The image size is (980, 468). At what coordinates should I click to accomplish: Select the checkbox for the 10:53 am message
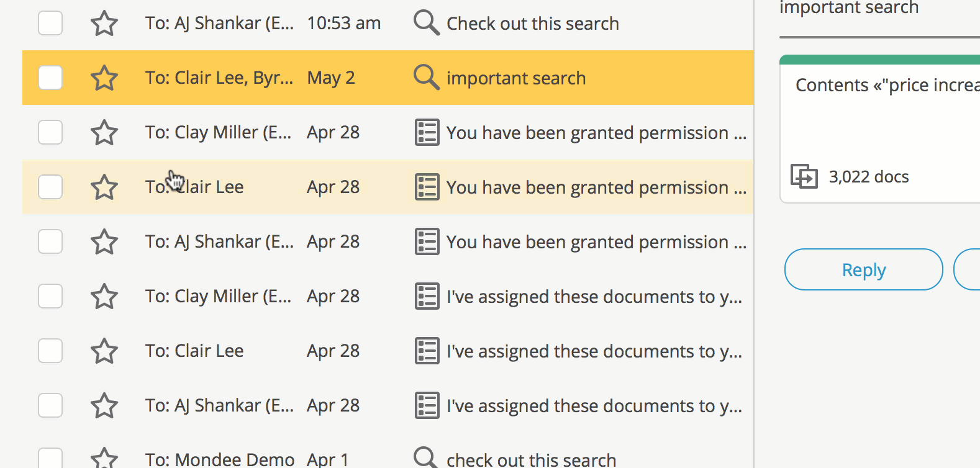[x=50, y=23]
